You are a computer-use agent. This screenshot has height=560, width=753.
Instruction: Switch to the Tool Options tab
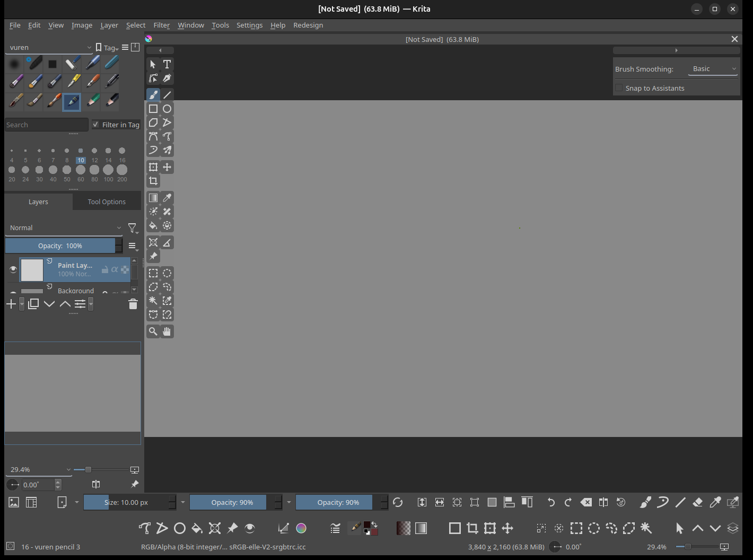tap(107, 202)
